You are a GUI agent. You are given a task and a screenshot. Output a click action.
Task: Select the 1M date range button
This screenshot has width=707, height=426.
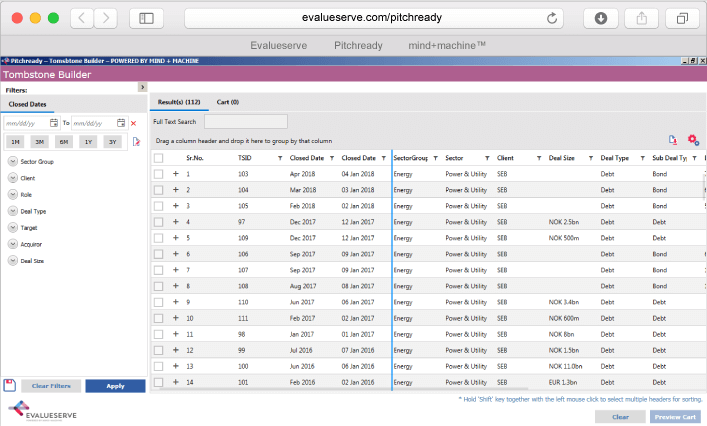point(15,142)
